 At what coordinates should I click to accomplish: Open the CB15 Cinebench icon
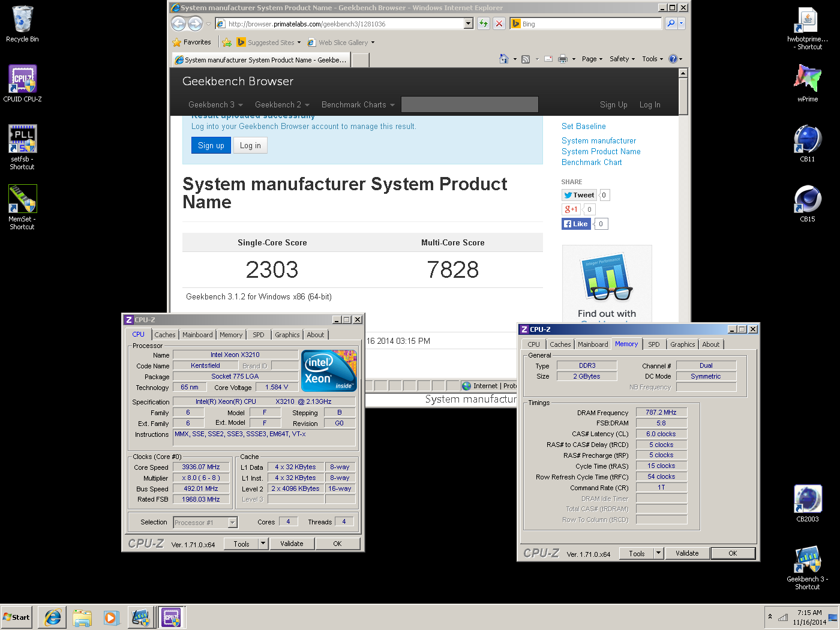[808, 203]
